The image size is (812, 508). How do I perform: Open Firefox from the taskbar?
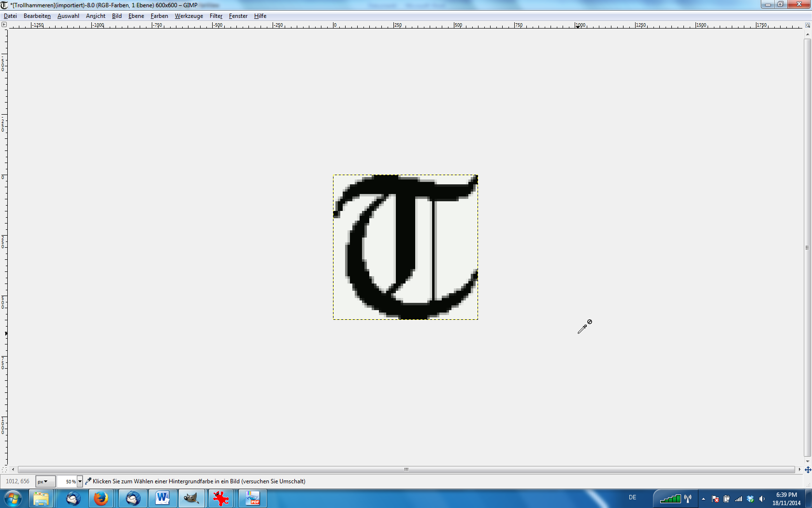(x=101, y=498)
